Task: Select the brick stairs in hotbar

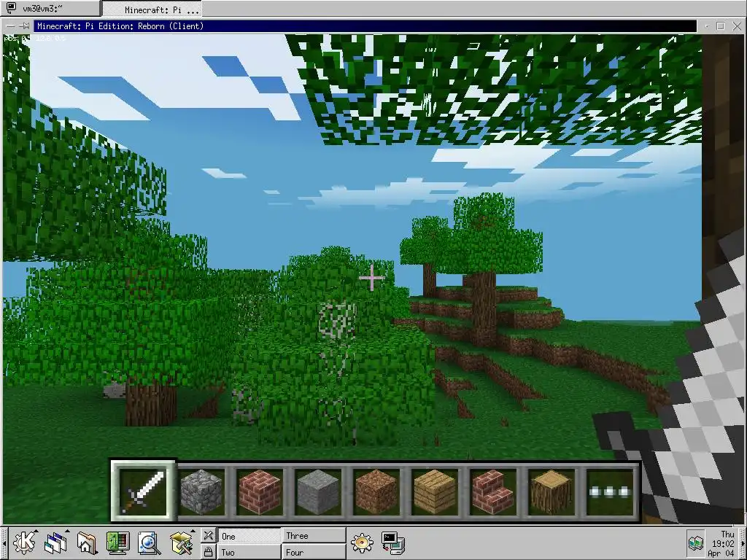Action: (x=493, y=491)
